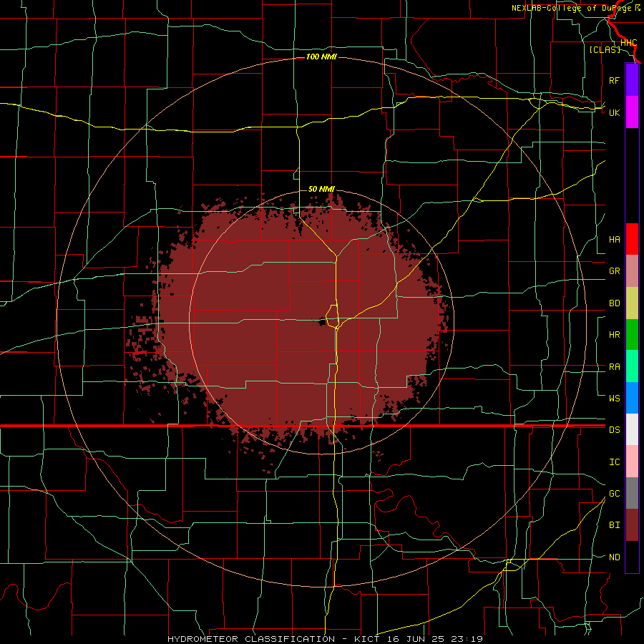Click the GR legend label
This screenshot has width=644, height=644.
614,271
